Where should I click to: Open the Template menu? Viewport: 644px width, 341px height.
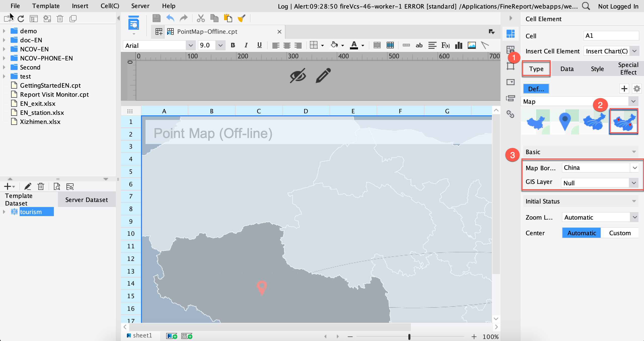(x=46, y=6)
